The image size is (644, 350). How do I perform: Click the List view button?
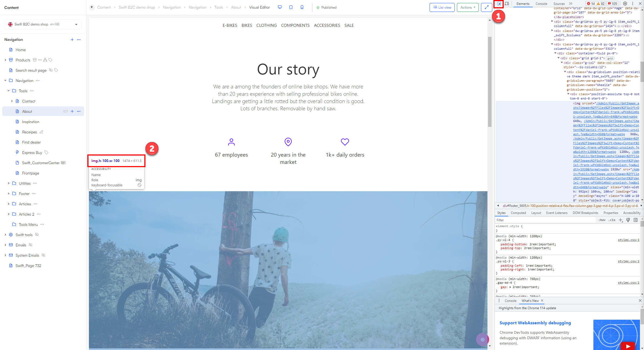442,7
